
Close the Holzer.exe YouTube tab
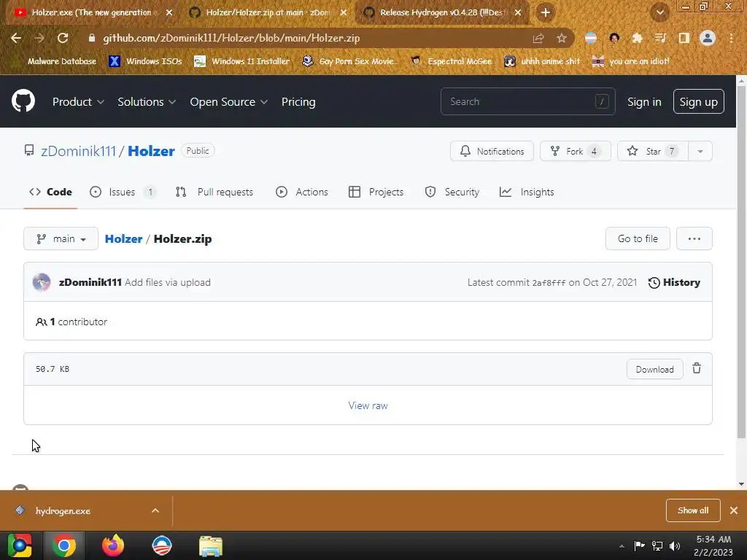pyautogui.click(x=169, y=12)
